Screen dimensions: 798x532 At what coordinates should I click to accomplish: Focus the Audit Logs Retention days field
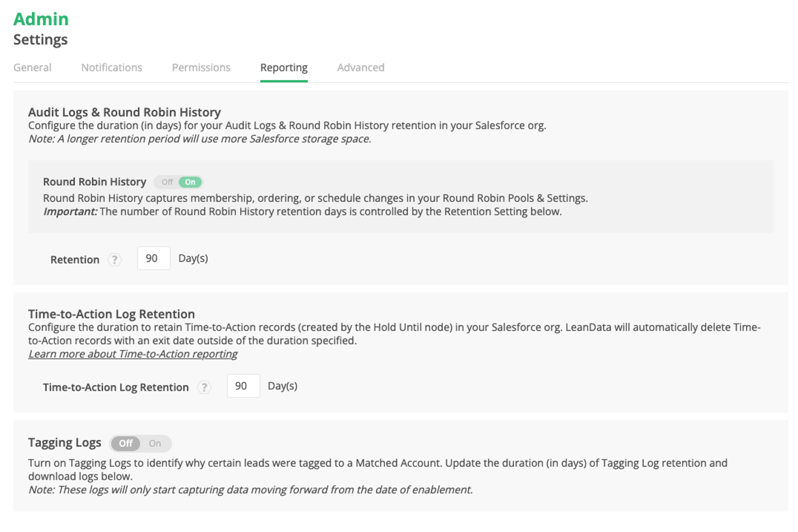pyautogui.click(x=153, y=259)
